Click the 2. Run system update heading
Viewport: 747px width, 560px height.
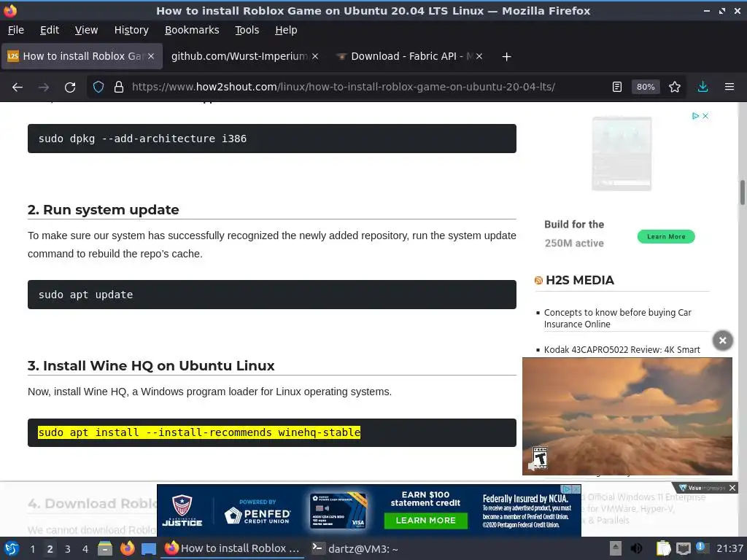104,209
